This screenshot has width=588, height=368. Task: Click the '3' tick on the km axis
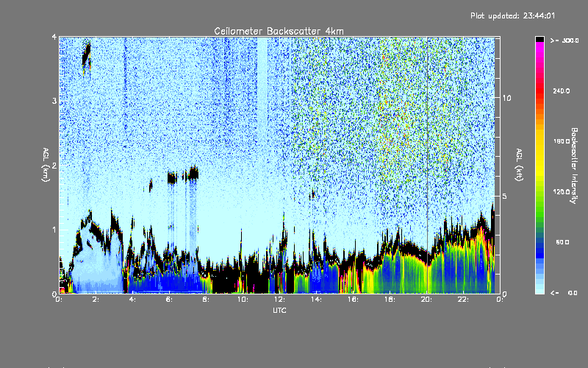[x=54, y=102]
